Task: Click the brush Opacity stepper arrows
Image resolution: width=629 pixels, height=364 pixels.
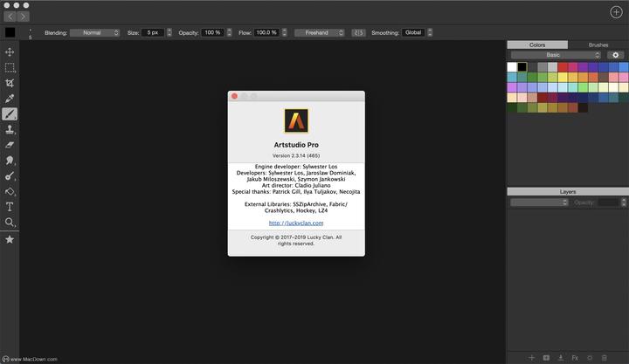Action: [x=230, y=33]
